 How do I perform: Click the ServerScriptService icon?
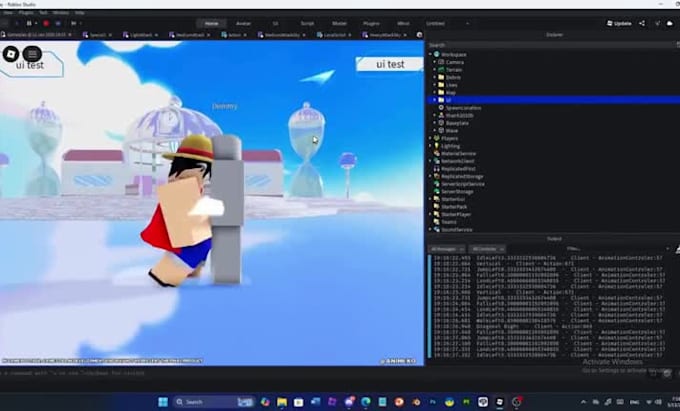tap(437, 184)
